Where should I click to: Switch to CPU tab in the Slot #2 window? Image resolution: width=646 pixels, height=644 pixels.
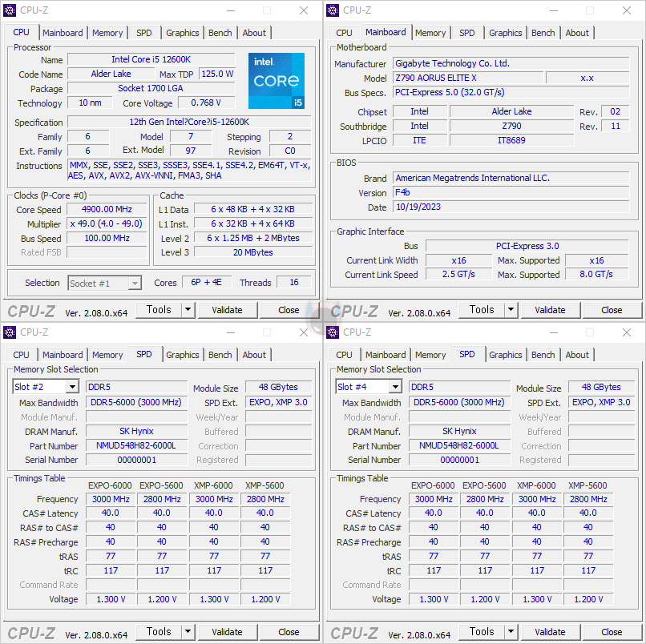[21, 355]
